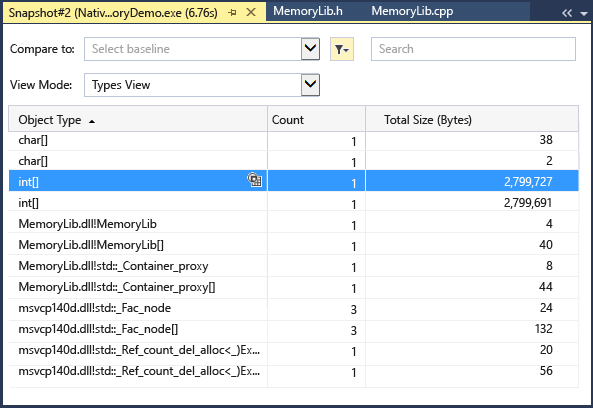593x408 pixels.
Task: Click in the Search field
Action: point(473,49)
